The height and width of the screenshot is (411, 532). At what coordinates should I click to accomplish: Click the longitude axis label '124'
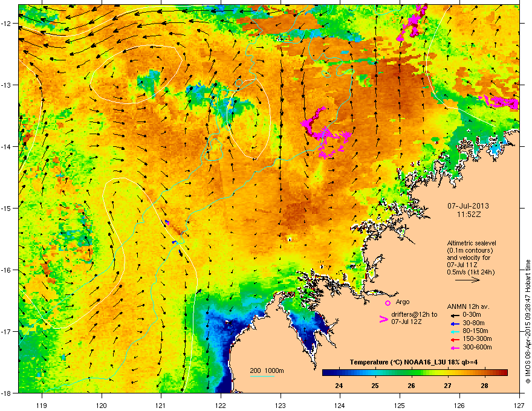pos(340,406)
